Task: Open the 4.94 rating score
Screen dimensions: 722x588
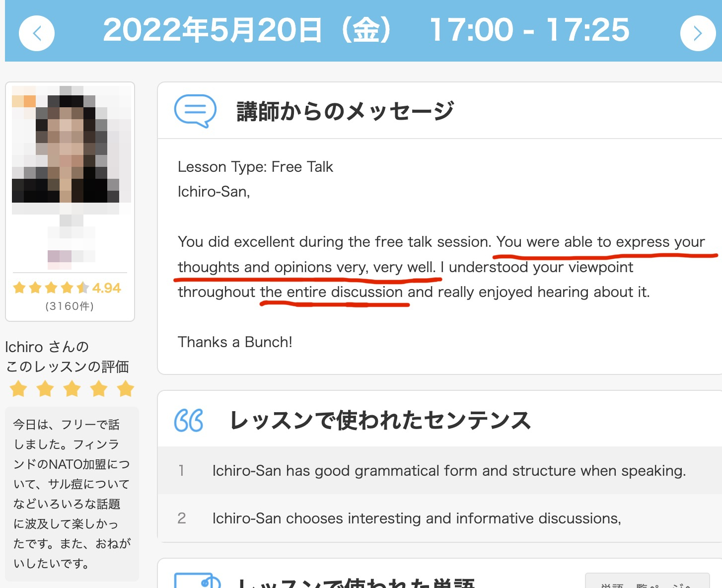Action: pos(107,288)
